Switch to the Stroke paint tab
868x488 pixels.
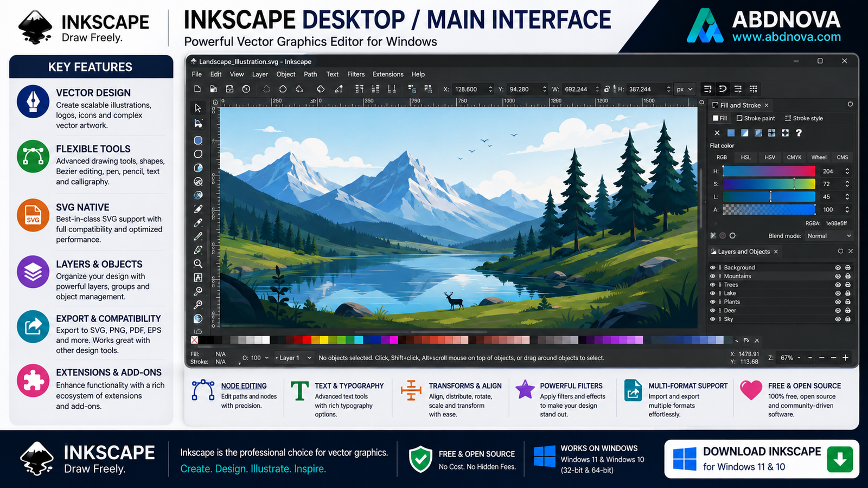pyautogui.click(x=756, y=118)
